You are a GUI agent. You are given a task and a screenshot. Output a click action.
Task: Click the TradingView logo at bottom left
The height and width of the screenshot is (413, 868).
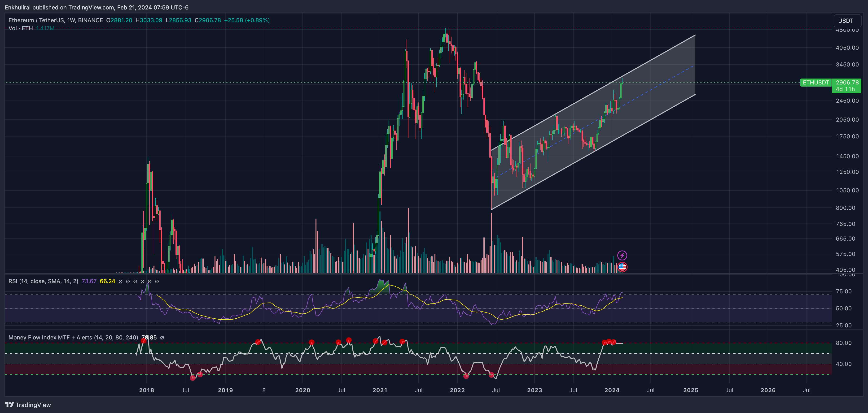[28, 404]
